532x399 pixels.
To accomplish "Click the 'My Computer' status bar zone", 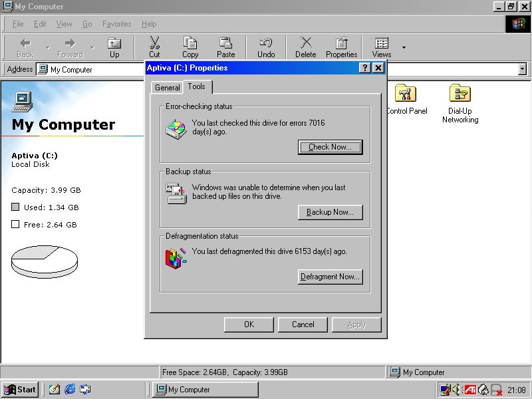I will tap(458, 372).
